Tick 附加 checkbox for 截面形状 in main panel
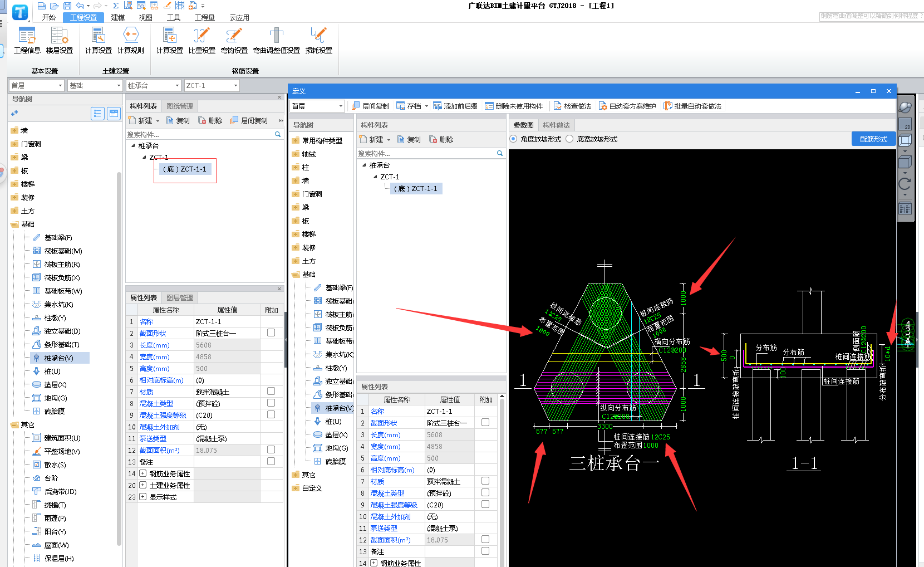This screenshot has width=924, height=567. pos(271,333)
